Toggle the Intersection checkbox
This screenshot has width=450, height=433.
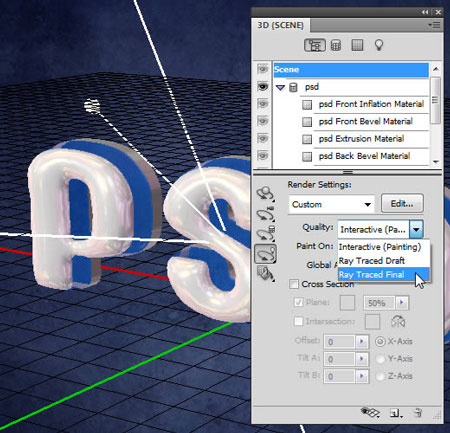click(298, 321)
